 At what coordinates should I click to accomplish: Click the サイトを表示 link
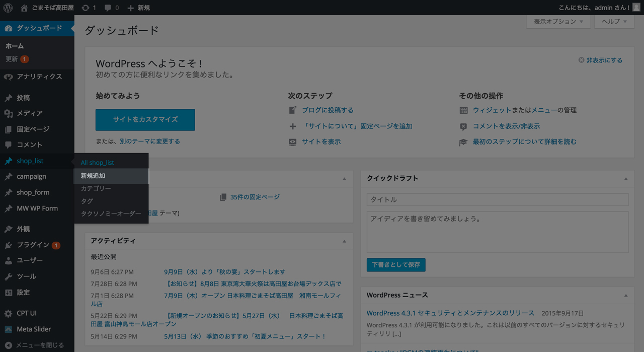[x=321, y=142]
